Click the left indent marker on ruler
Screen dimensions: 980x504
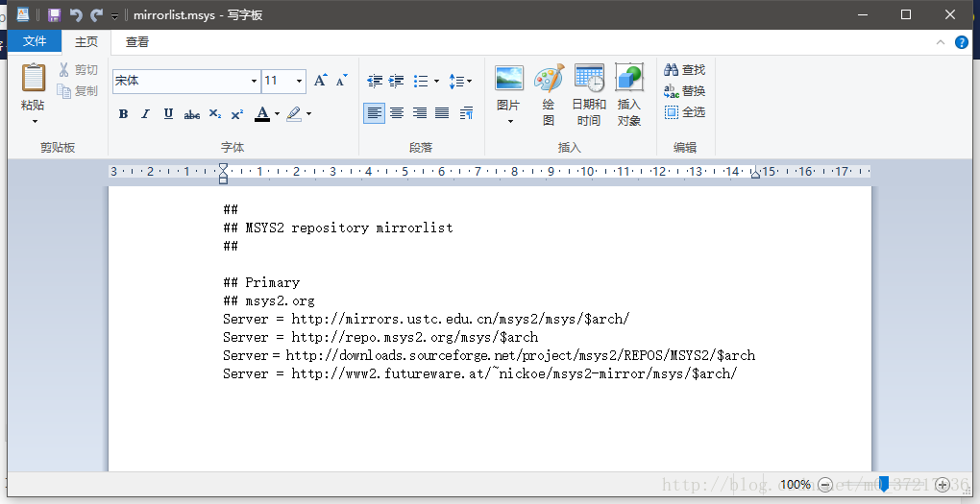pyautogui.click(x=223, y=174)
